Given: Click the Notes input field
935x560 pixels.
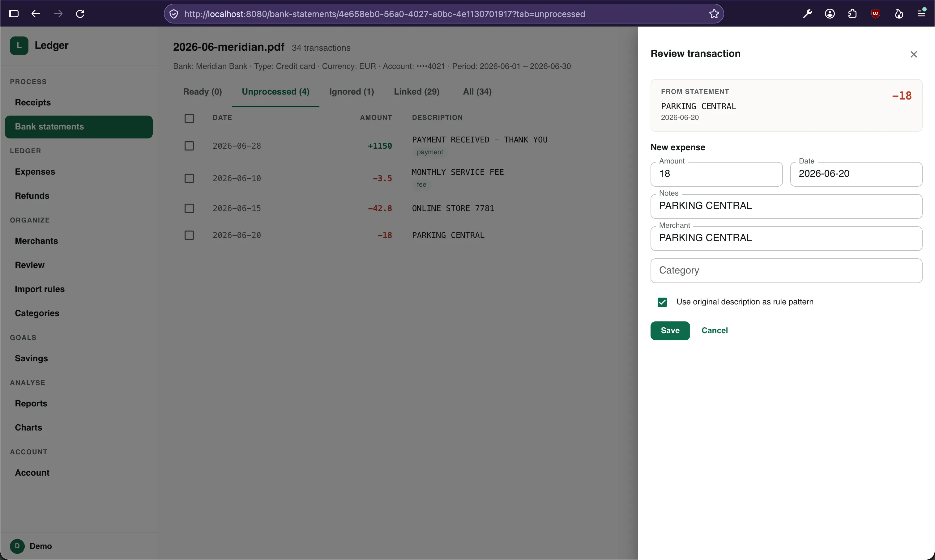Looking at the screenshot, I should (786, 206).
